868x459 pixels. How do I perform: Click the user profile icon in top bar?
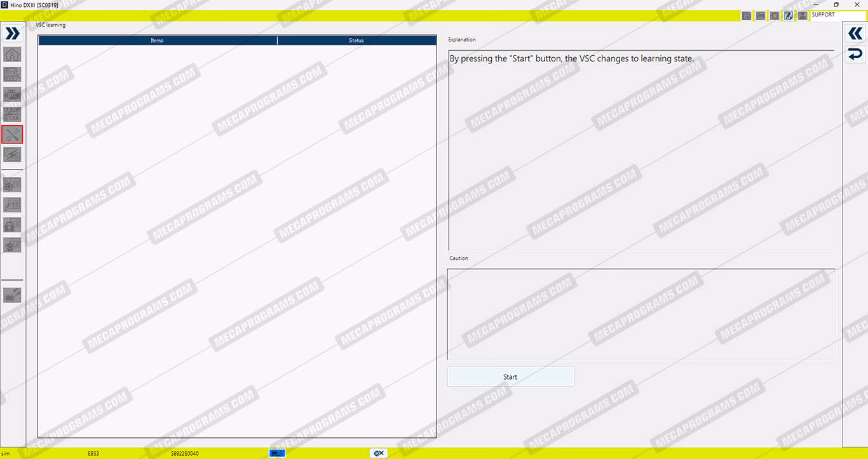[x=803, y=16]
